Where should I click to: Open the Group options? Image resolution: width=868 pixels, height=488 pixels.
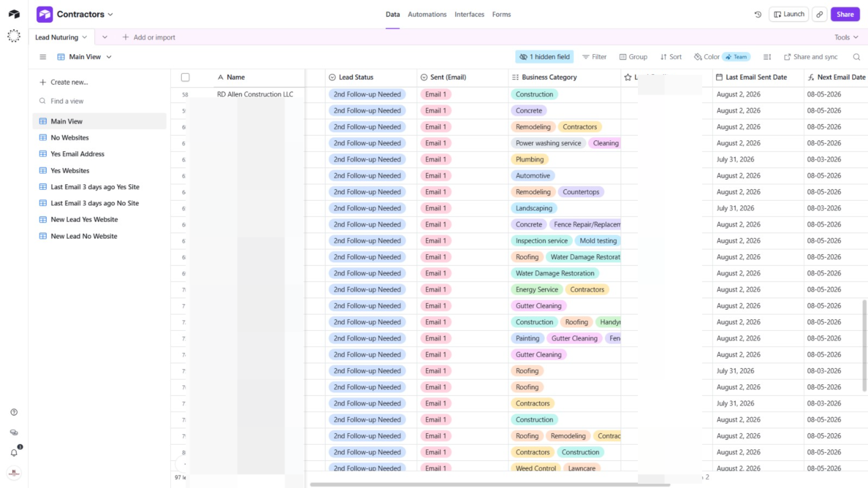(x=634, y=57)
